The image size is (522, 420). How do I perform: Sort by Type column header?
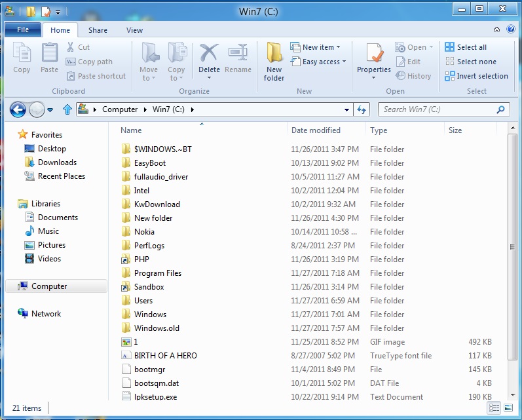(x=379, y=130)
